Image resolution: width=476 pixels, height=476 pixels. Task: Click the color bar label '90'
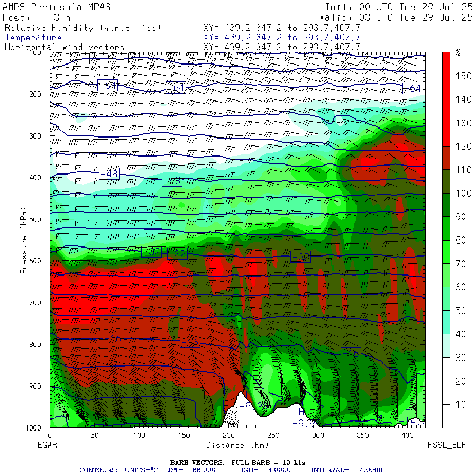click(x=461, y=216)
